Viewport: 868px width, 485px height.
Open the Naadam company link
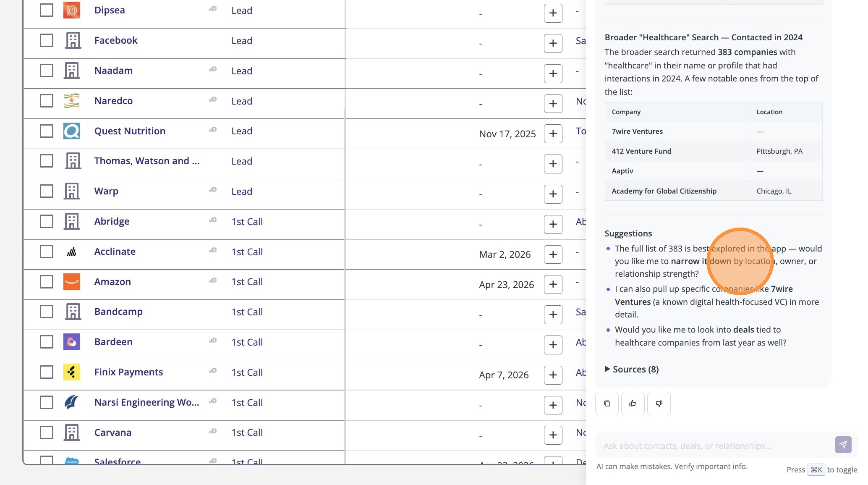[x=113, y=71]
